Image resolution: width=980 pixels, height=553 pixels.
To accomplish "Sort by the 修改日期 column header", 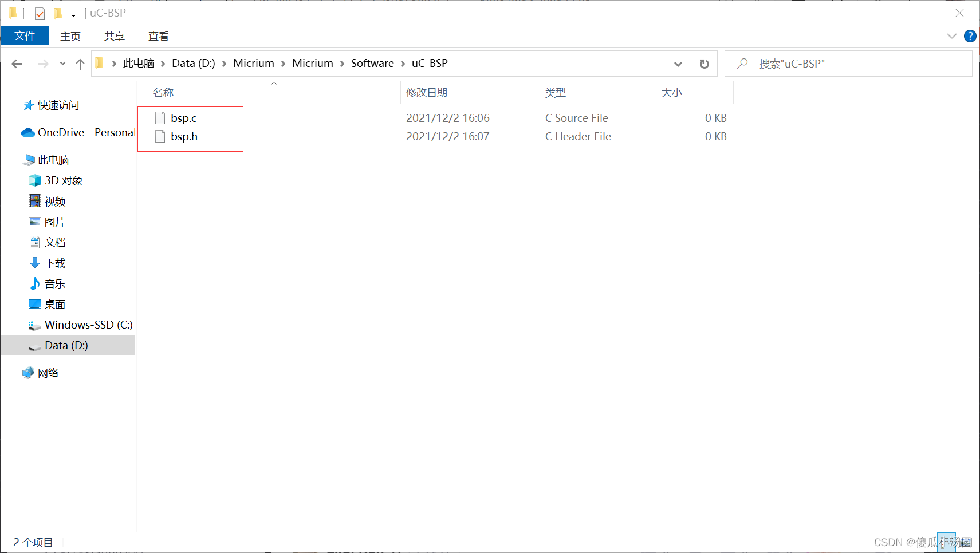I will click(427, 93).
